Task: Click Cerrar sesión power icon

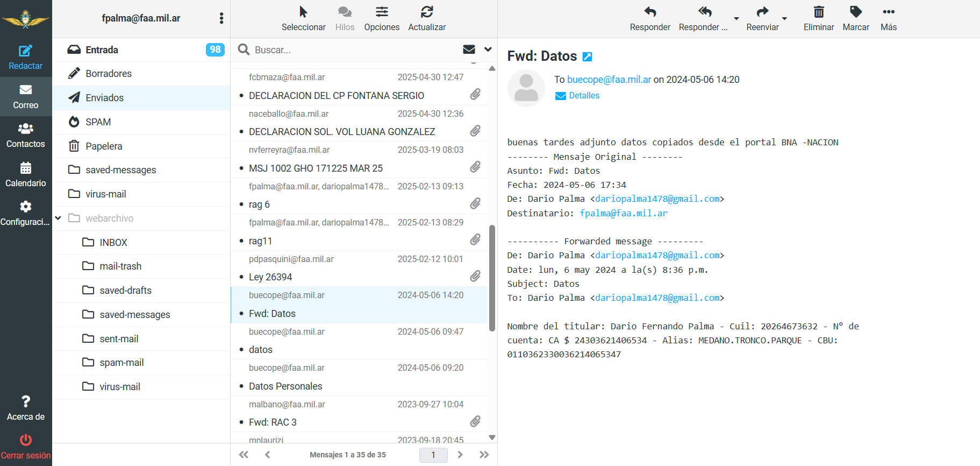Action: [x=25, y=441]
